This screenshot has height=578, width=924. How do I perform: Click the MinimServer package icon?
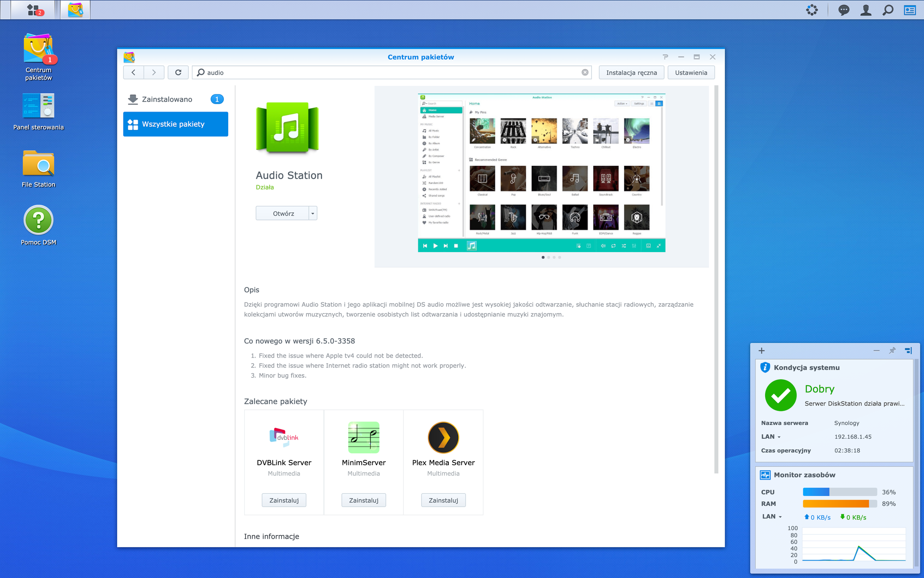pyautogui.click(x=364, y=437)
